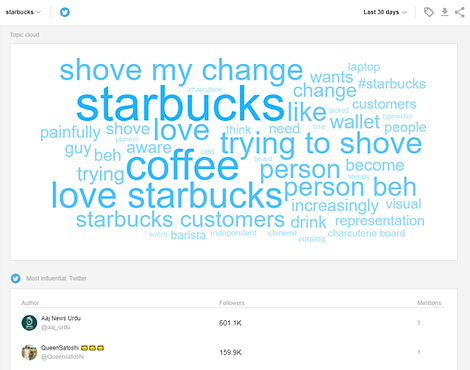Click 'trying to shove' topic phrase
470x370 pixels.
click(x=321, y=144)
